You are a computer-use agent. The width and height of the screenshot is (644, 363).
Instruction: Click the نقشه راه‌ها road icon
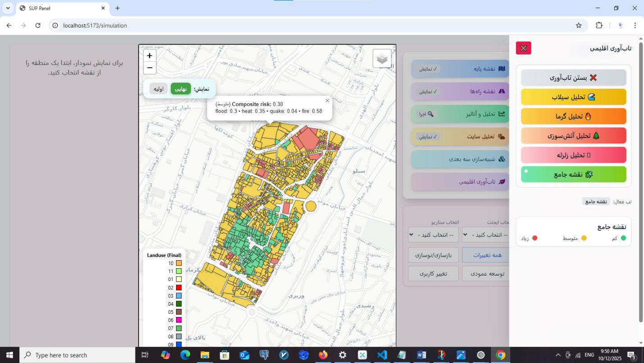coord(502,92)
